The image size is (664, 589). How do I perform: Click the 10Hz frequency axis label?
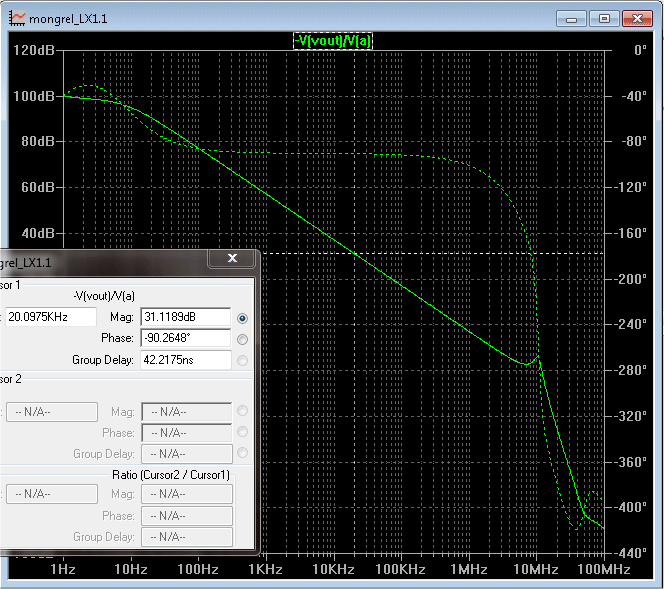(131, 569)
